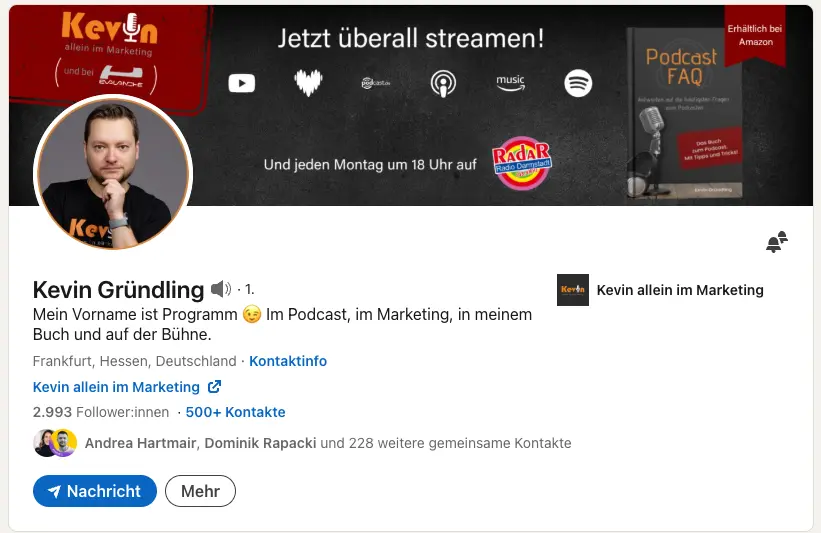The height and width of the screenshot is (533, 821).
Task: Click the YouTube icon in the banner
Action: pyautogui.click(x=241, y=83)
